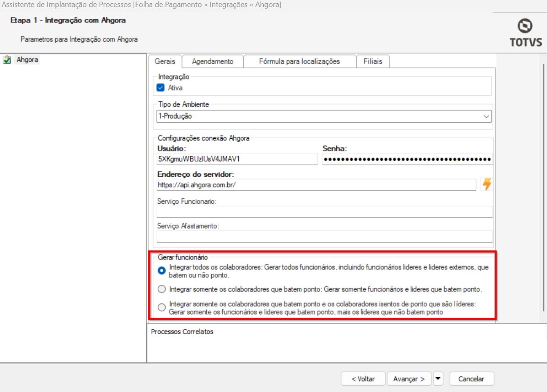The height and width of the screenshot is (392, 547).
Task: Click the Endereço do servidor label
Action: pyautogui.click(x=196, y=174)
